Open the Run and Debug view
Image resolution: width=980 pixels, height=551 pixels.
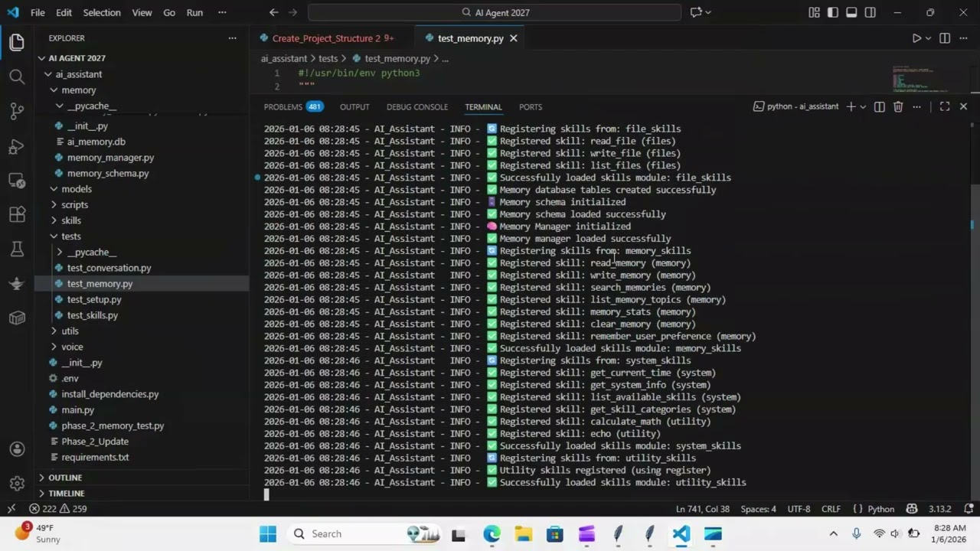17,145
